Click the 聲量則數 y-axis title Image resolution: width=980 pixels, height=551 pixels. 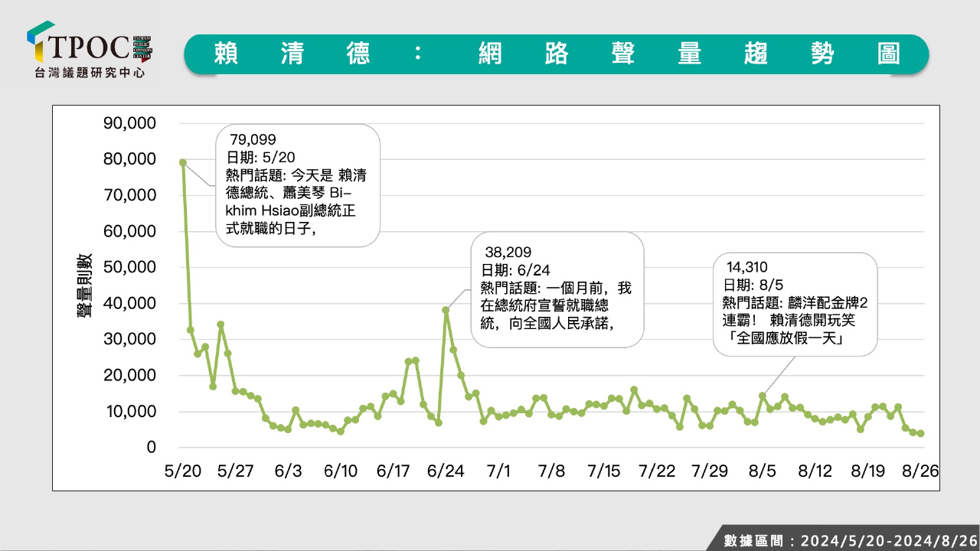click(83, 285)
